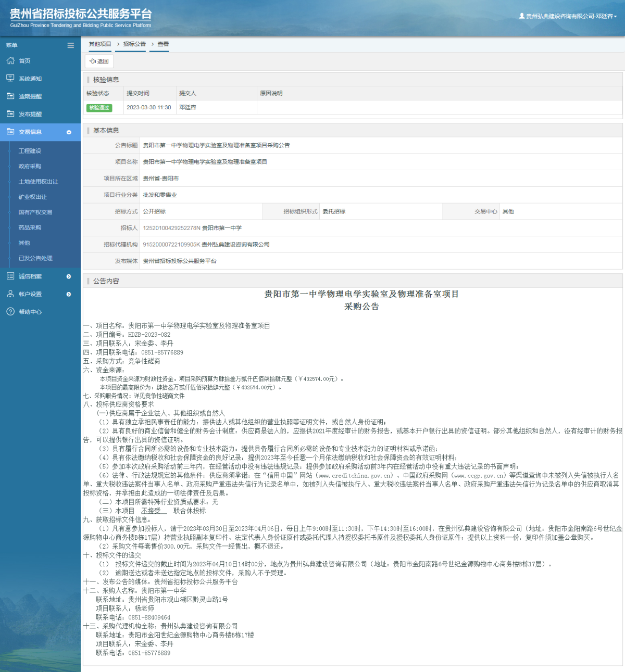Click the 发布媒体 value text
This screenshot has width=625, height=672.
tap(180, 261)
